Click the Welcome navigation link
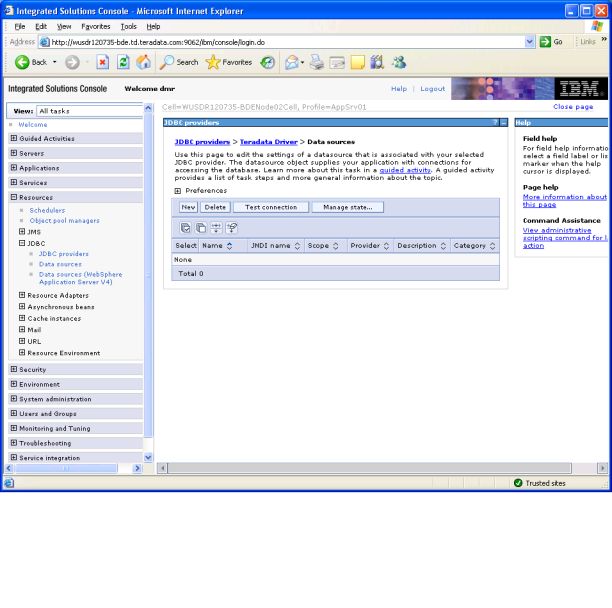 point(33,124)
